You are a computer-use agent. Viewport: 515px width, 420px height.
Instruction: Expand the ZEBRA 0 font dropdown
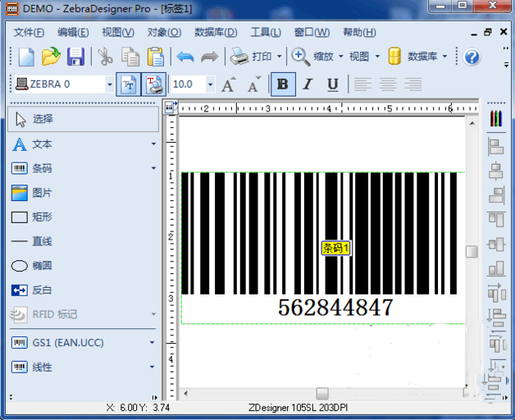click(110, 84)
